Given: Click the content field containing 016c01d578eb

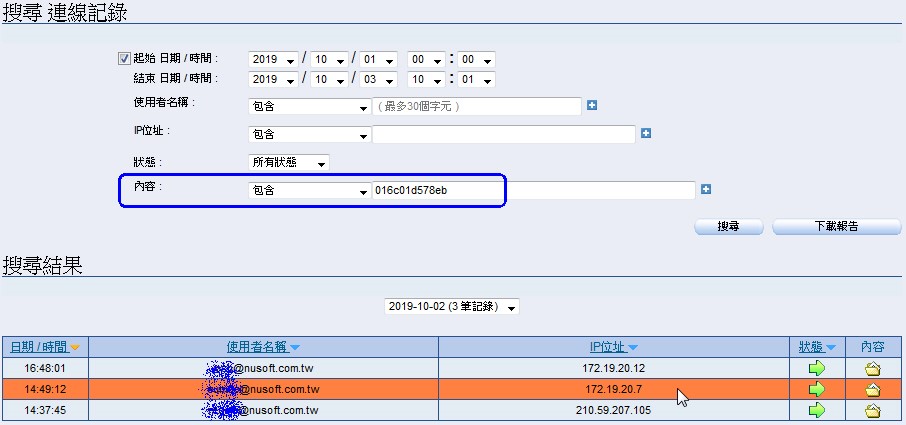Looking at the screenshot, I should (532, 190).
